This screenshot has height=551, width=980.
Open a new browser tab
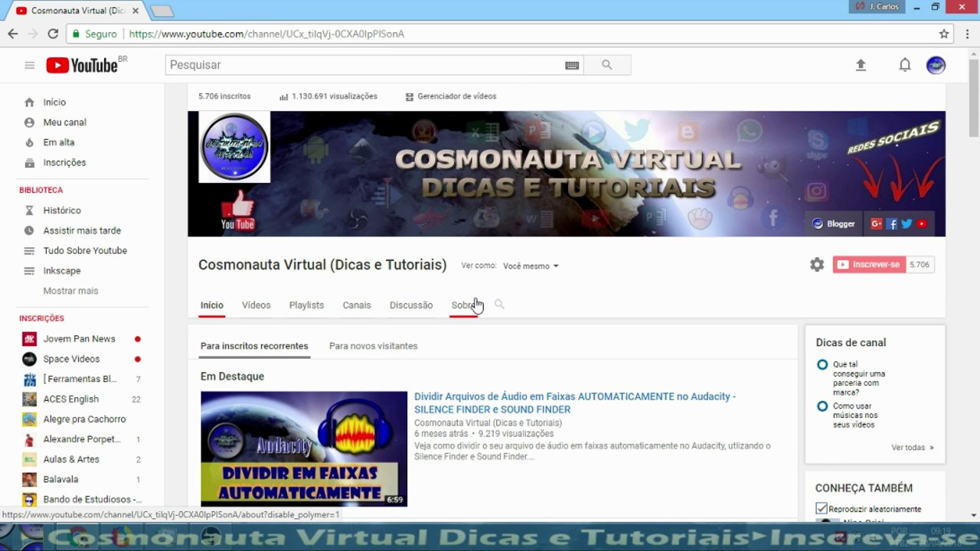coord(162,11)
